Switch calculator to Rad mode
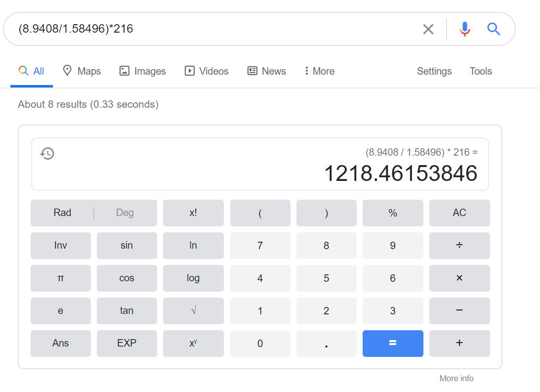540x392 pixels. [62, 213]
